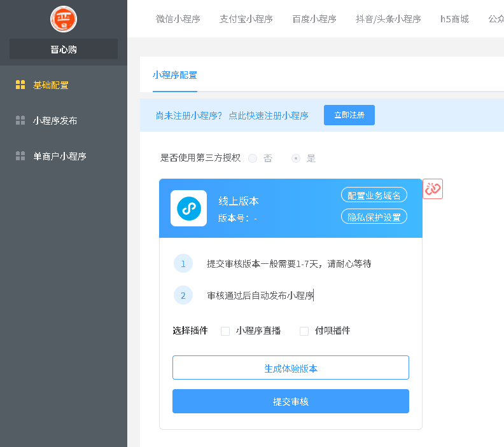Click 提交审核 button
The image size is (504, 447).
pyautogui.click(x=291, y=401)
